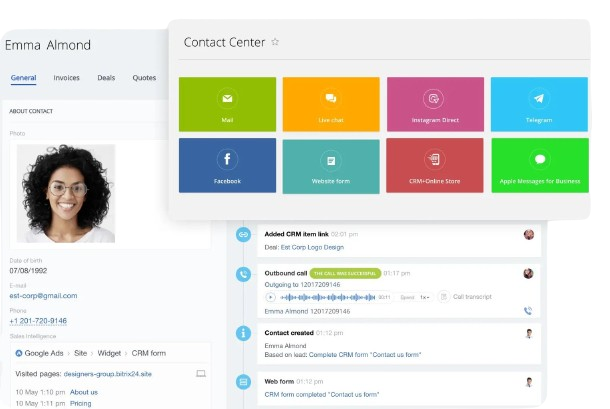Open Apple Messages for Business tile
Image resolution: width=610 pixels, height=409 pixels.
(x=540, y=165)
